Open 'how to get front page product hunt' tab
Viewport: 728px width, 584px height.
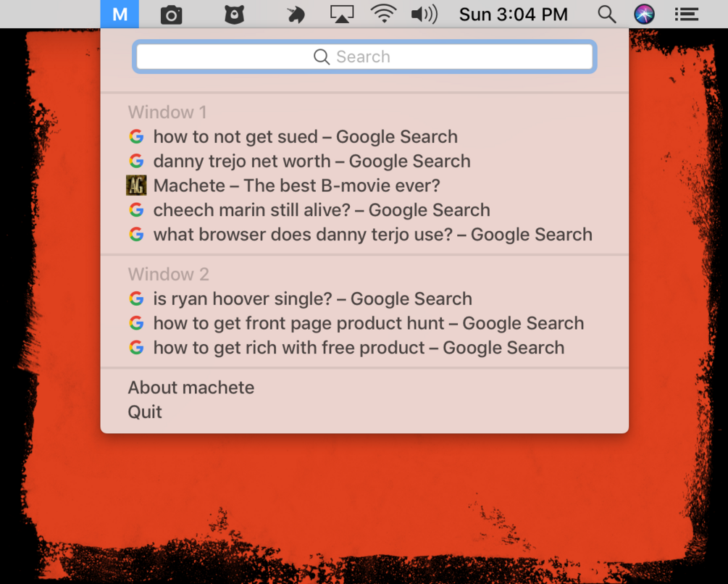tap(364, 323)
